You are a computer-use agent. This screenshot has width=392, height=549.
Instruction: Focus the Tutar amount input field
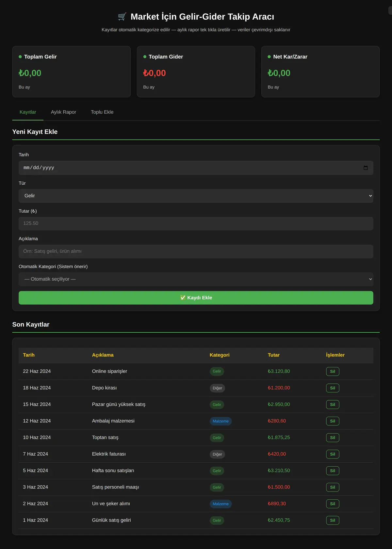196,224
